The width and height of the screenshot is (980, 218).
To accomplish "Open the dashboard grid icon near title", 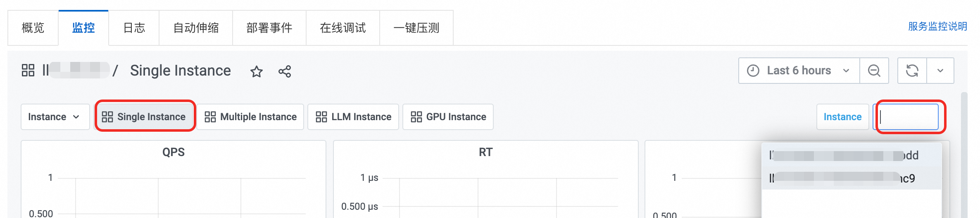I will [x=28, y=70].
